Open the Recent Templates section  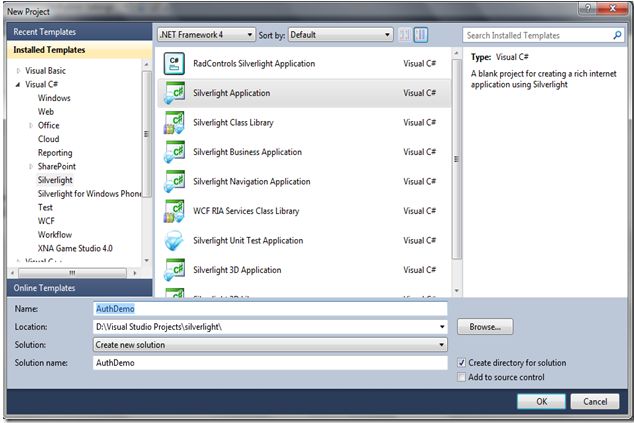(79, 32)
